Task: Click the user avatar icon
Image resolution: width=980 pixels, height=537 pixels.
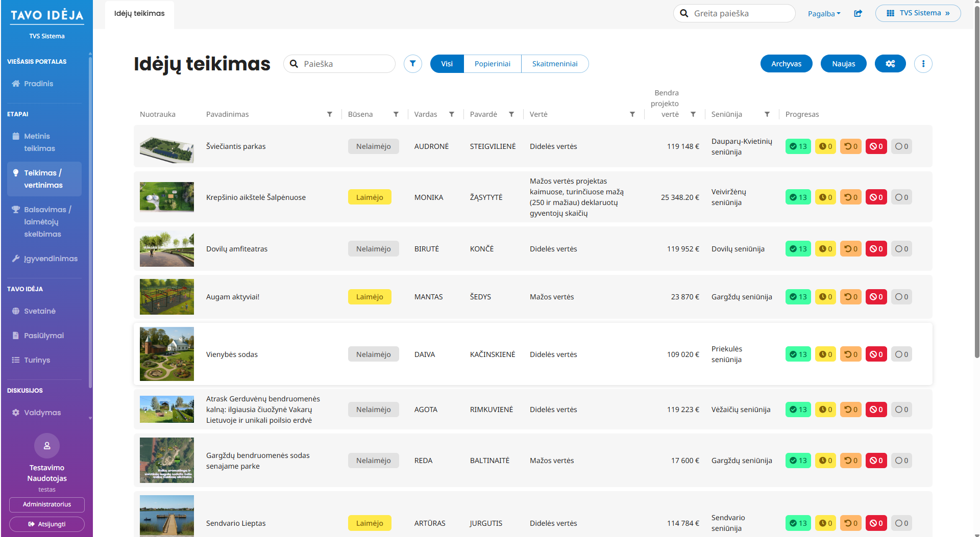Action: 47,446
